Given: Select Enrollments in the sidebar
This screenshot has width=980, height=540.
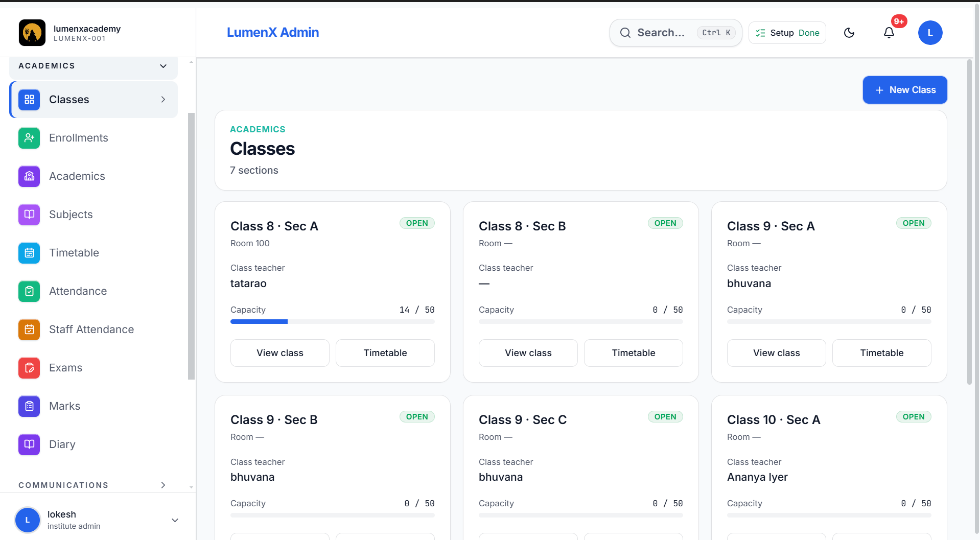Looking at the screenshot, I should (x=94, y=138).
